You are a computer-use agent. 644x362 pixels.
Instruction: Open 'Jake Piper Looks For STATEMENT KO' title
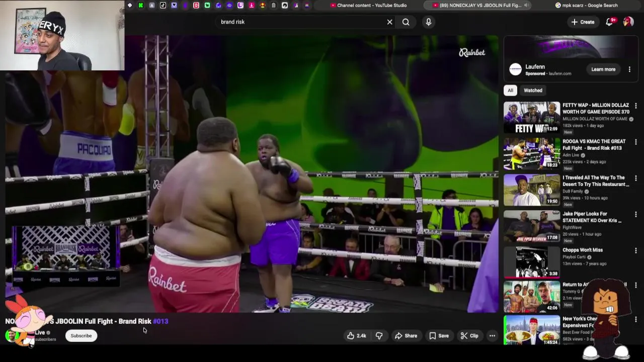592,217
